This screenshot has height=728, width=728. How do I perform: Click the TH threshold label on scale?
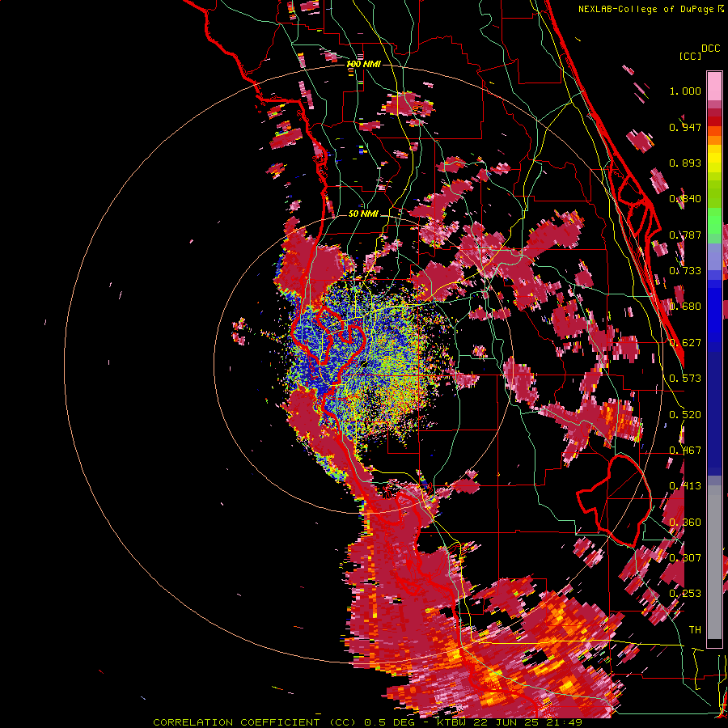click(695, 630)
